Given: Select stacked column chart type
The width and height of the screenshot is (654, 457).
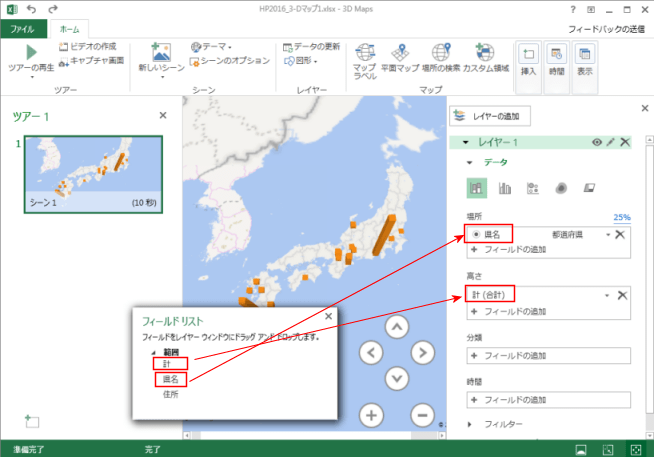Looking at the screenshot, I should (476, 188).
